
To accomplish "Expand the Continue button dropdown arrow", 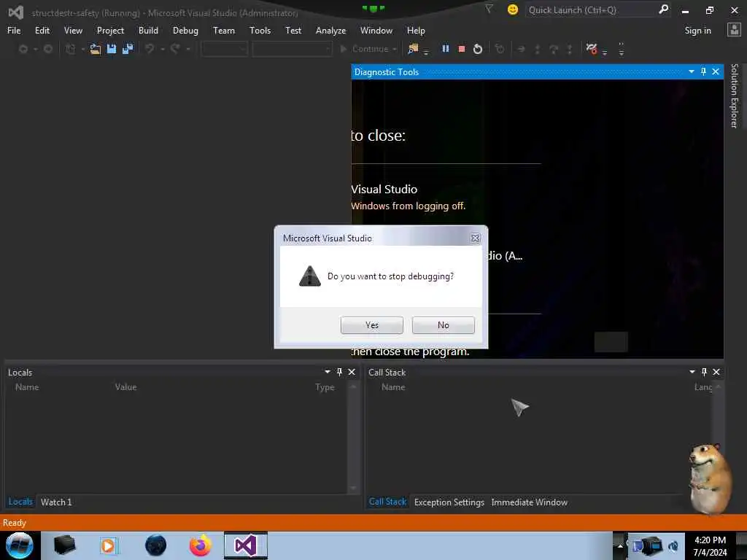I will click(395, 50).
